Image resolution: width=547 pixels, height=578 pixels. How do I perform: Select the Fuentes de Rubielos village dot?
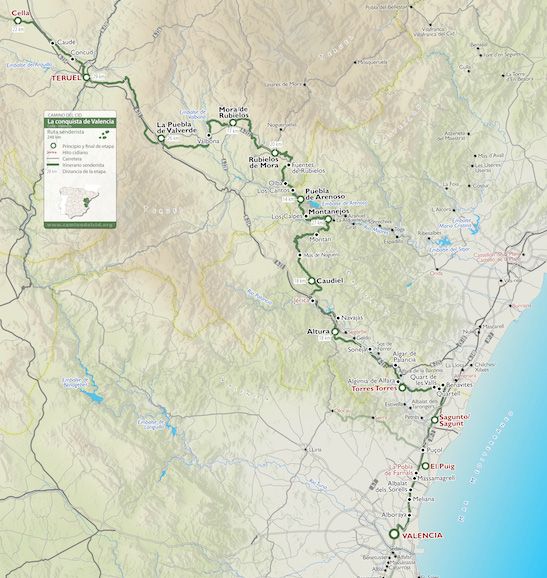pos(289,165)
